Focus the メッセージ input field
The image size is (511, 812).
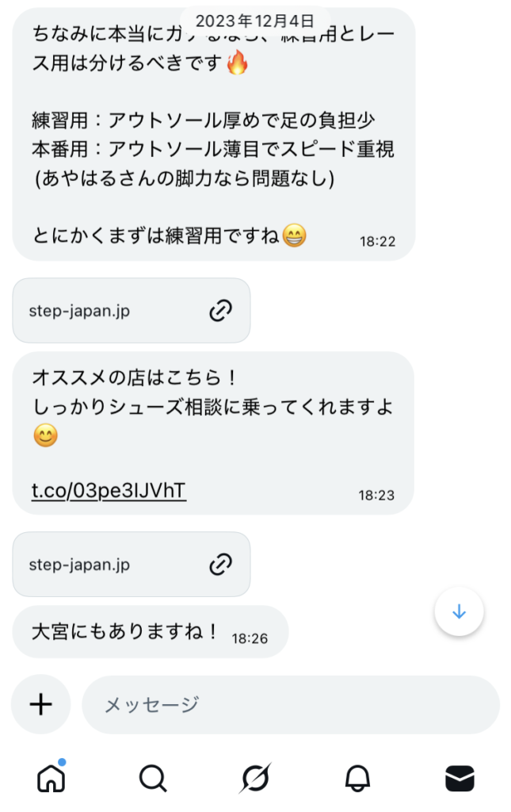pyautogui.click(x=290, y=704)
